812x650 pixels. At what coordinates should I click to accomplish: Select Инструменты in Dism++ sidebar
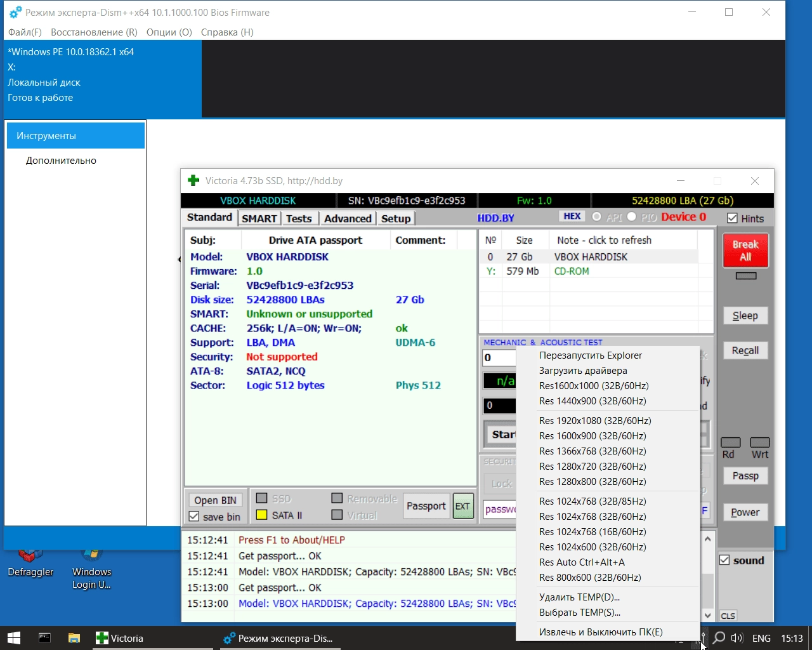coord(75,136)
